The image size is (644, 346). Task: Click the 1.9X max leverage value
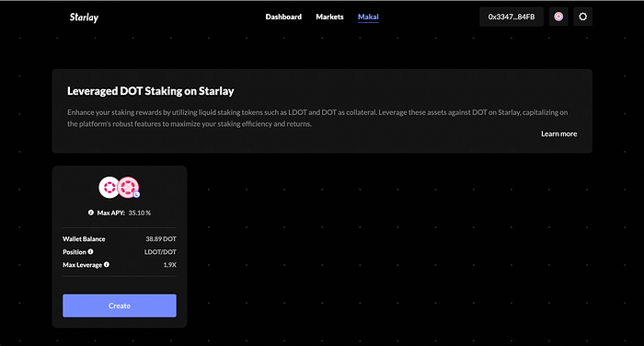point(169,265)
